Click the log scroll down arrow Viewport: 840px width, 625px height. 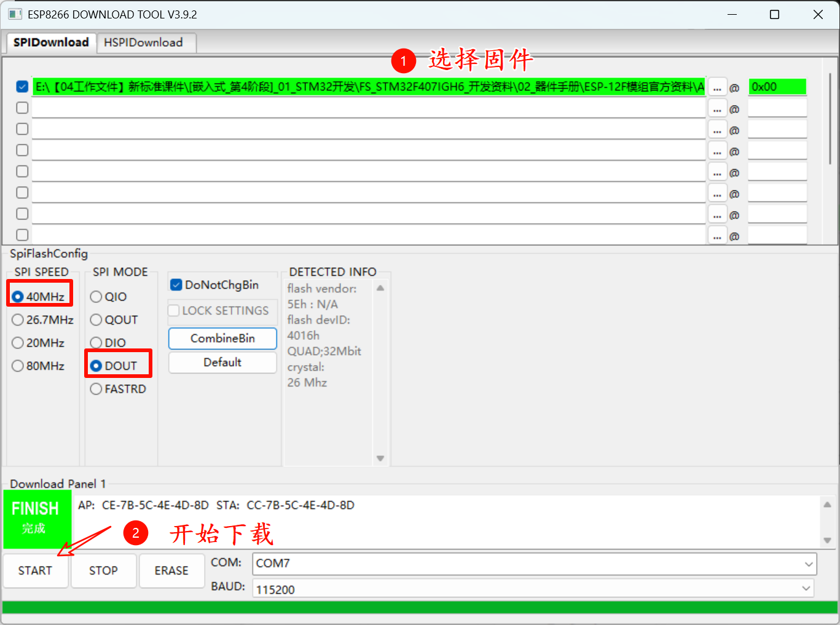(x=827, y=540)
